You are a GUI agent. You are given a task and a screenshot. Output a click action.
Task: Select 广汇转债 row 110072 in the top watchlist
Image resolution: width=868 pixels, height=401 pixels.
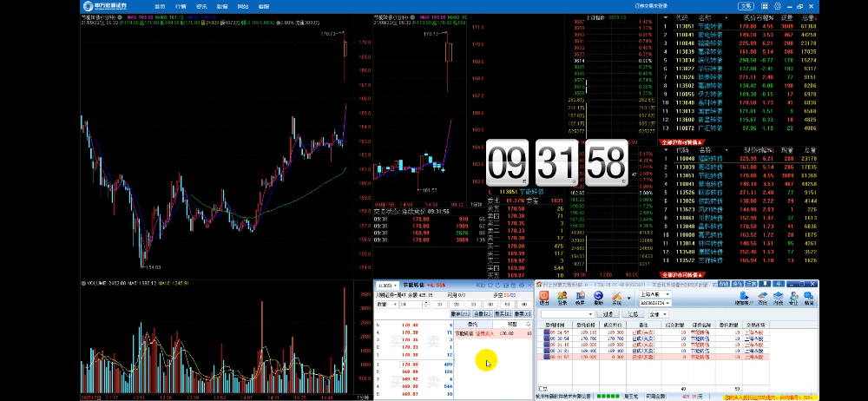point(739,128)
